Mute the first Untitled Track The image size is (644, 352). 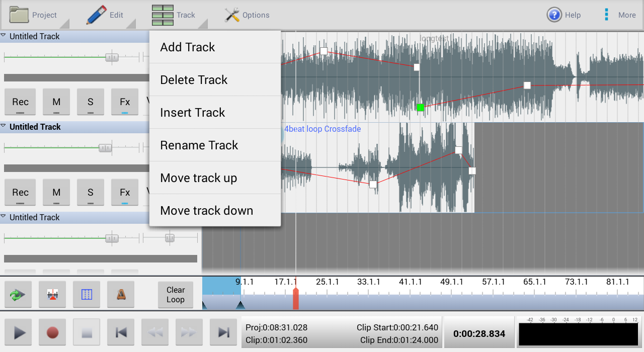pyautogui.click(x=56, y=102)
